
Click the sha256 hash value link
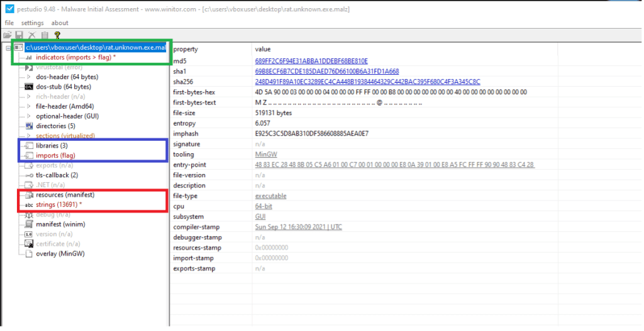[367, 81]
